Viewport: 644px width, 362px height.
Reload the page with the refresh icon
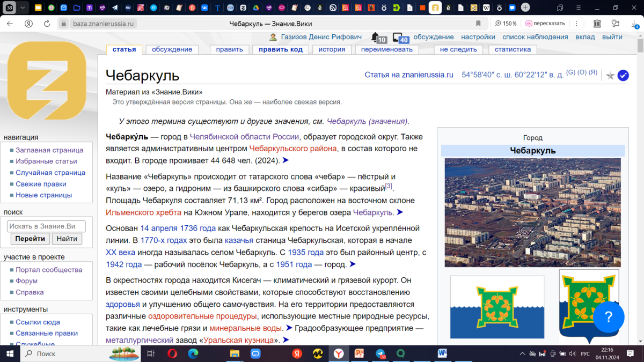pos(47,24)
